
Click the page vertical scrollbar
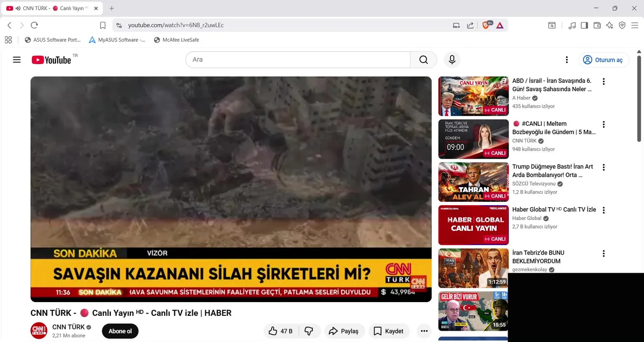point(639,98)
